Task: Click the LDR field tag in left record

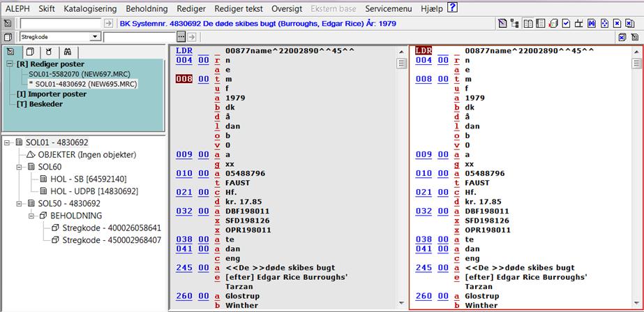Action: click(x=184, y=50)
